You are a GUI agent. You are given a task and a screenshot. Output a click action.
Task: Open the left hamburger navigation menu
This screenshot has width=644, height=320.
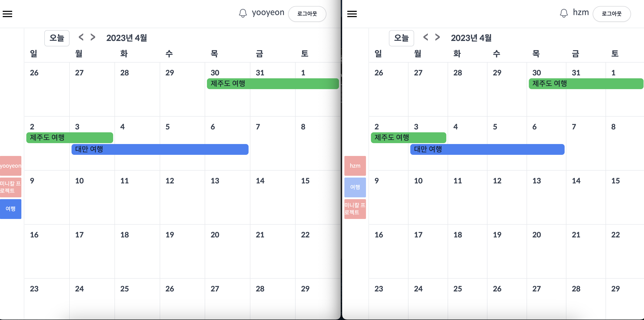coord(7,14)
